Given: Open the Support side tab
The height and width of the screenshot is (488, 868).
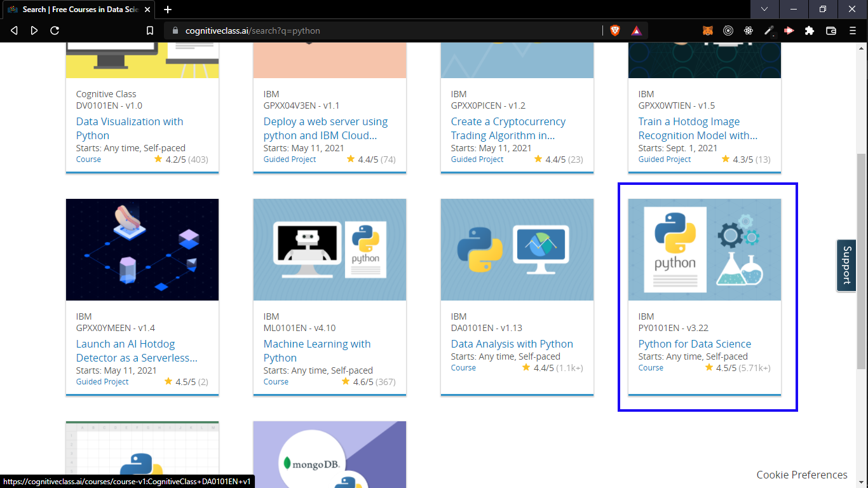Looking at the screenshot, I should click(846, 266).
